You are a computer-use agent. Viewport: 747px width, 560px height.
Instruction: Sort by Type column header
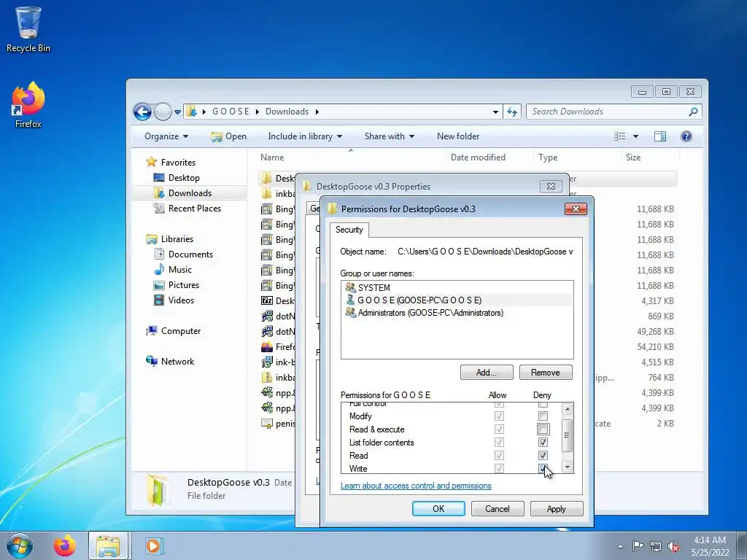pos(548,157)
